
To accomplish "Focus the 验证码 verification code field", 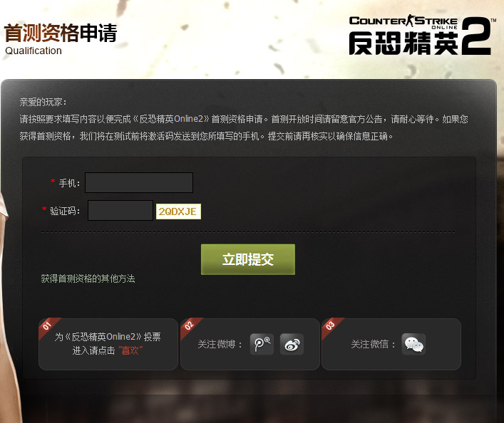I will [x=120, y=210].
